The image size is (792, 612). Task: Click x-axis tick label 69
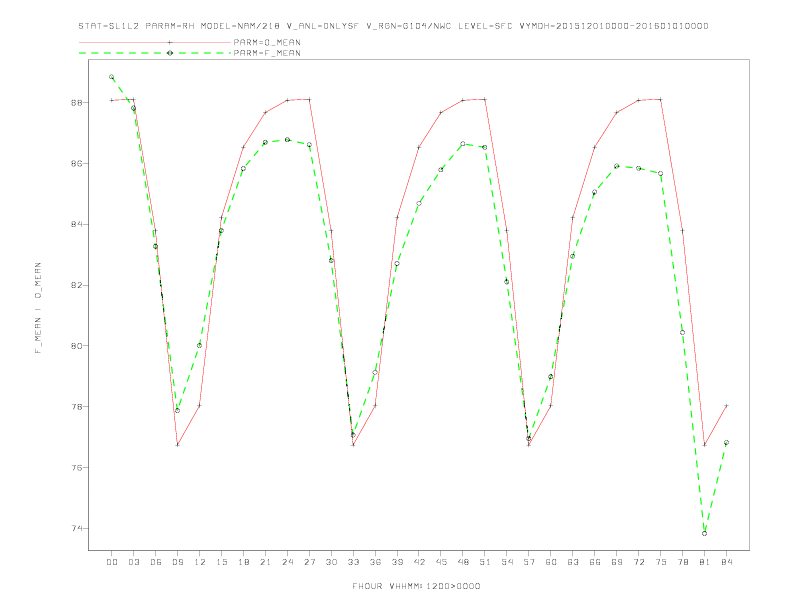click(x=617, y=562)
